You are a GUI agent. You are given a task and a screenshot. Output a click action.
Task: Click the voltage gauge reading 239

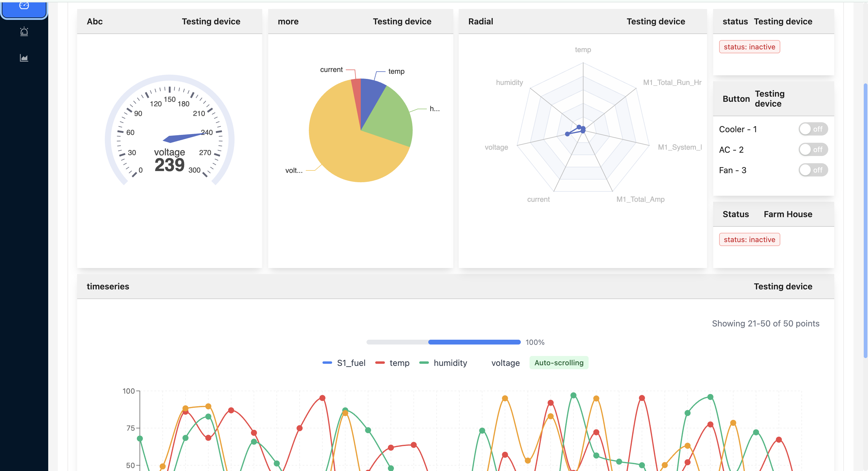pos(169,165)
